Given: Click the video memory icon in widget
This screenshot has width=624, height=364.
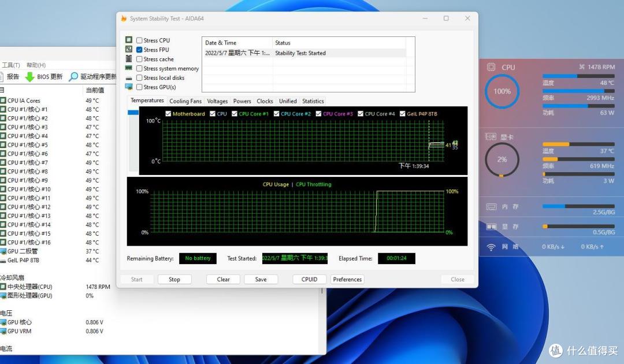Looking at the screenshot, I should pos(491,226).
